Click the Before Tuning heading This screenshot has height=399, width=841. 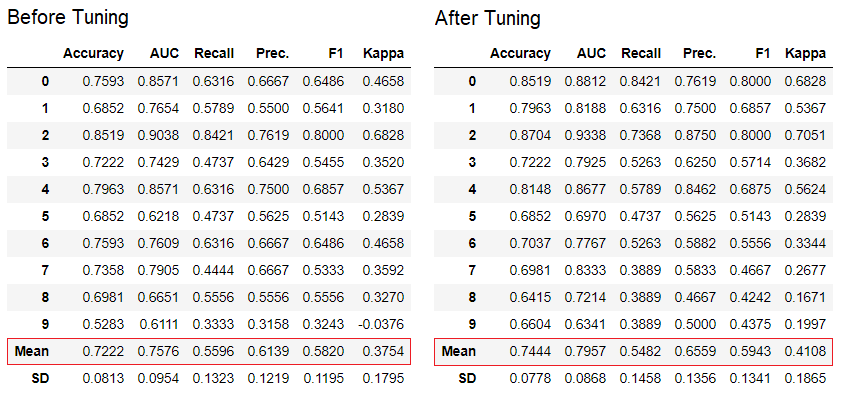68,18
